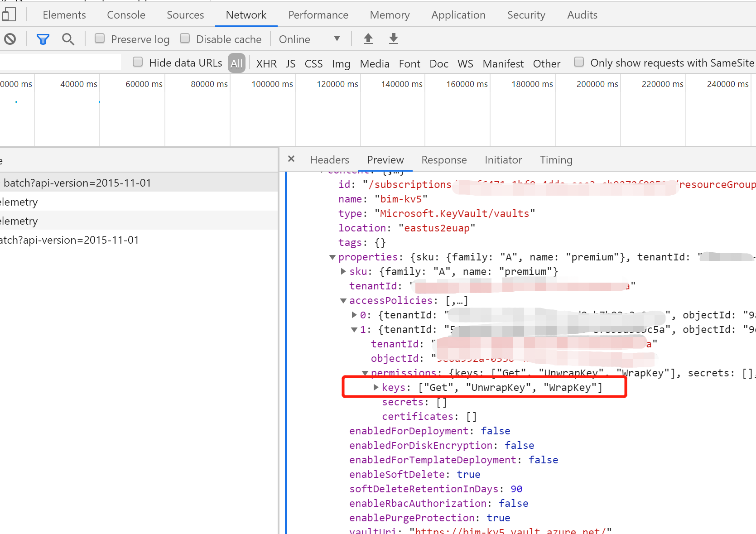Click the network filter input field
The width and height of the screenshot is (756, 534).
(x=59, y=62)
